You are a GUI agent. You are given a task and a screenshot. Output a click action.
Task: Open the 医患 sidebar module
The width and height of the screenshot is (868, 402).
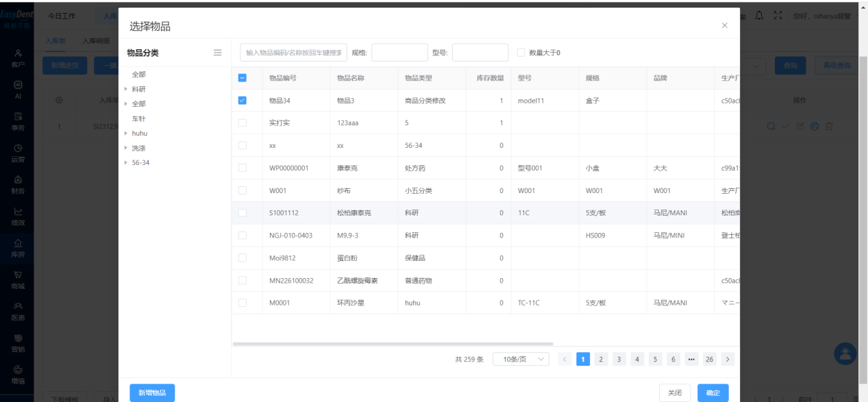click(18, 311)
